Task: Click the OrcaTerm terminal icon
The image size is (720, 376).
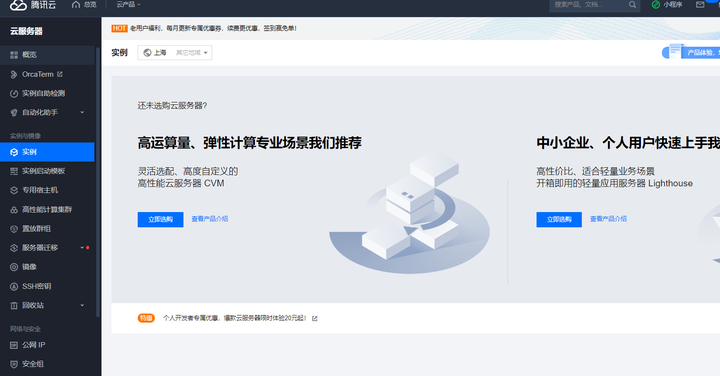Action: coord(14,74)
